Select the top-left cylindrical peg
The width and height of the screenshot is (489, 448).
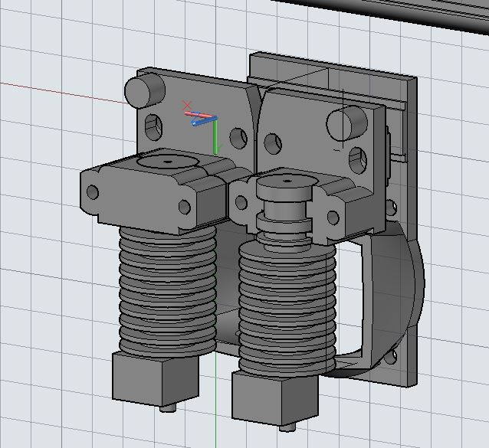tap(144, 89)
